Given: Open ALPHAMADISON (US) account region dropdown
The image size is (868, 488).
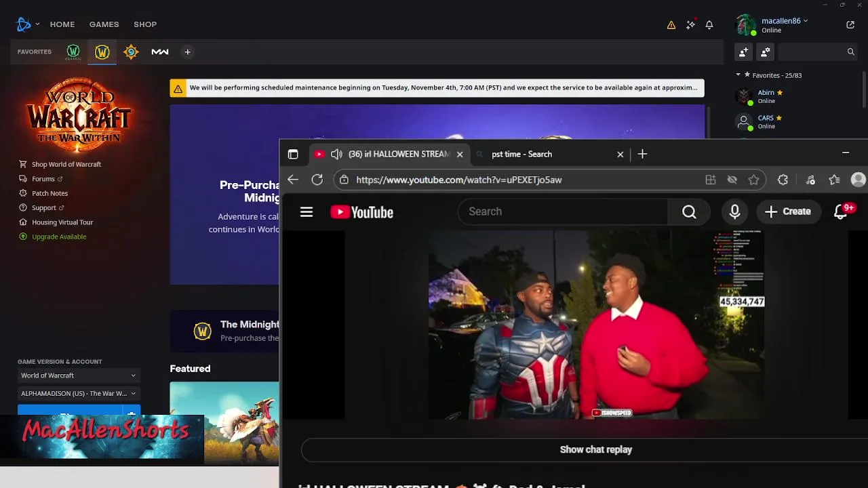Looking at the screenshot, I should [79, 393].
